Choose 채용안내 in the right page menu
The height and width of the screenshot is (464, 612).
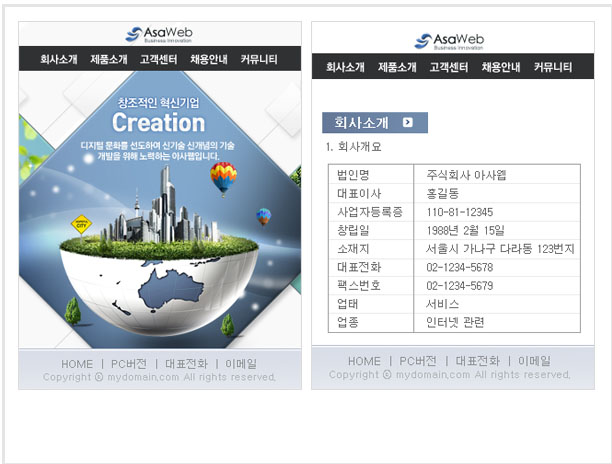pos(501,67)
